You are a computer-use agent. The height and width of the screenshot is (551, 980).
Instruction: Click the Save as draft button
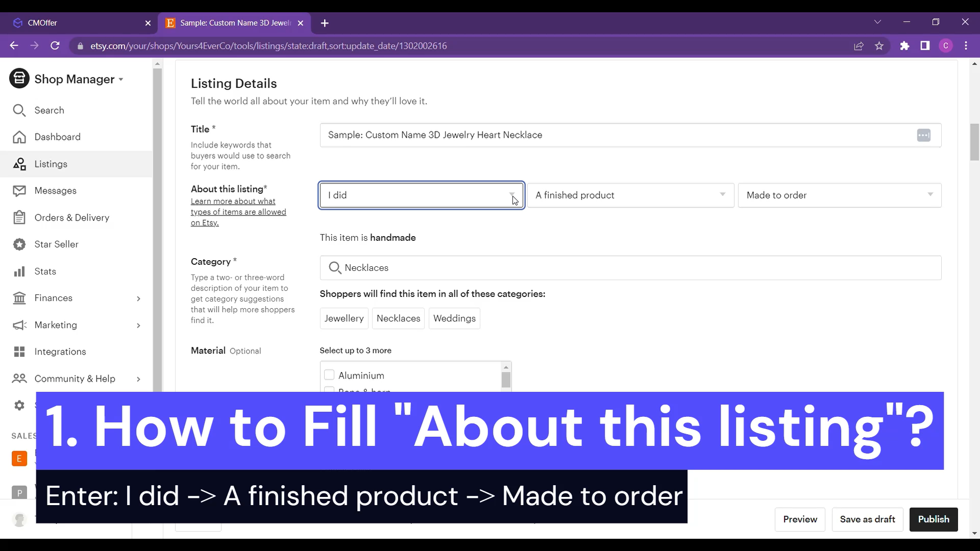coord(868,519)
